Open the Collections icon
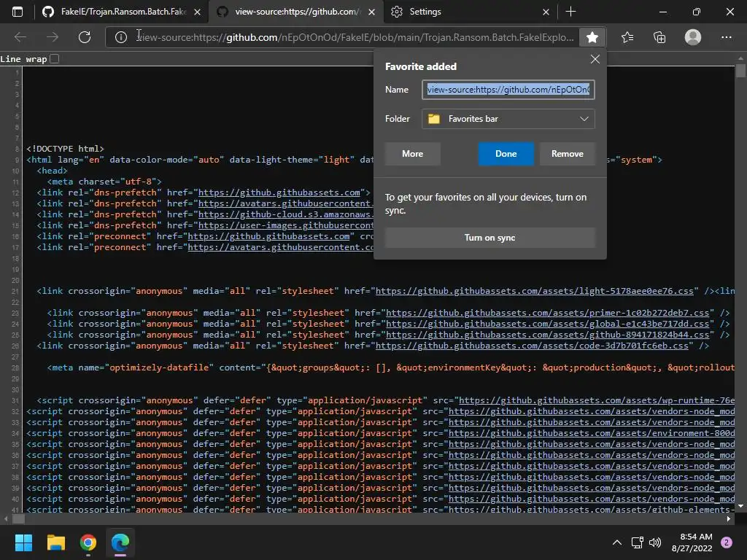 click(659, 37)
